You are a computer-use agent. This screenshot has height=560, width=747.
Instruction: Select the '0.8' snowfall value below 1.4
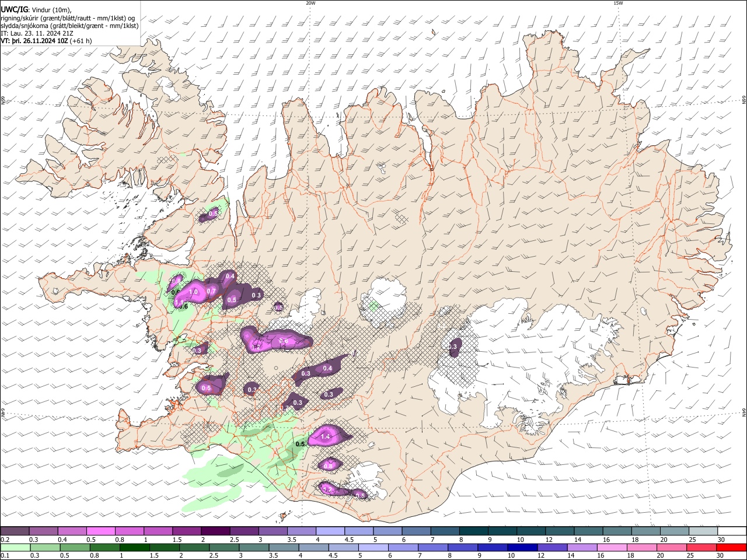click(328, 466)
